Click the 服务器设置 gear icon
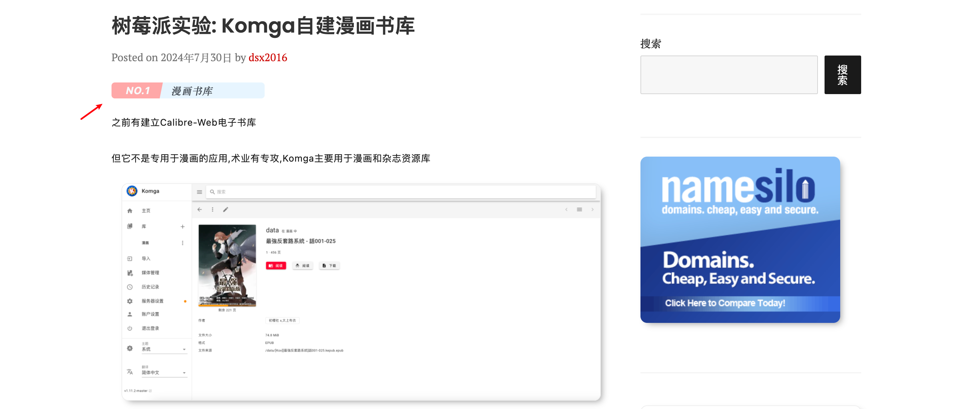 (x=130, y=301)
